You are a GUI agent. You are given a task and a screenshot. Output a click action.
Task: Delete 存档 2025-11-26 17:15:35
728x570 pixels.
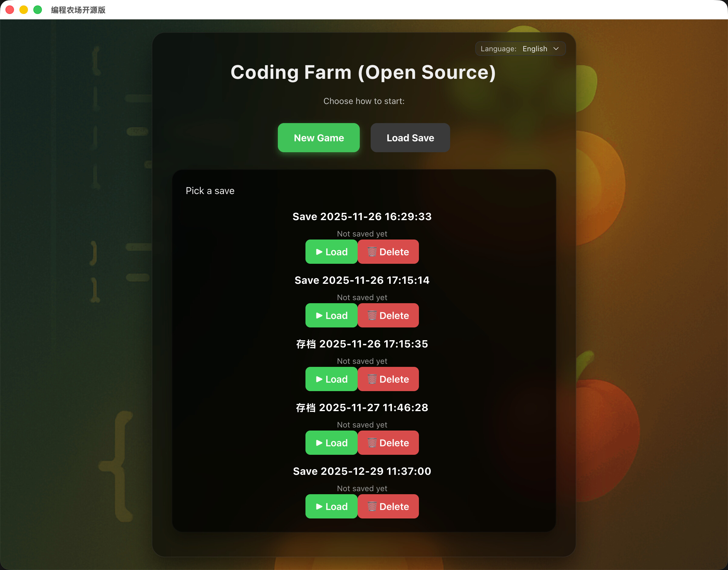pyautogui.click(x=388, y=379)
